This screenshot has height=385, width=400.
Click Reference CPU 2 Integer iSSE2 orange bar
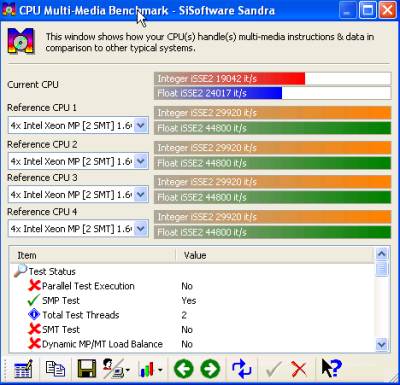tap(272, 148)
